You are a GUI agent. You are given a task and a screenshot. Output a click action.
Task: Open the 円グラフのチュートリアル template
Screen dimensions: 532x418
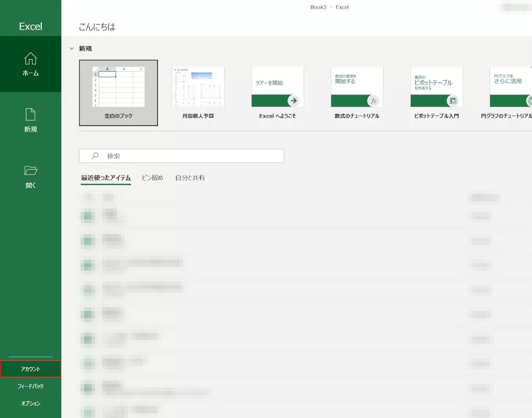506,92
